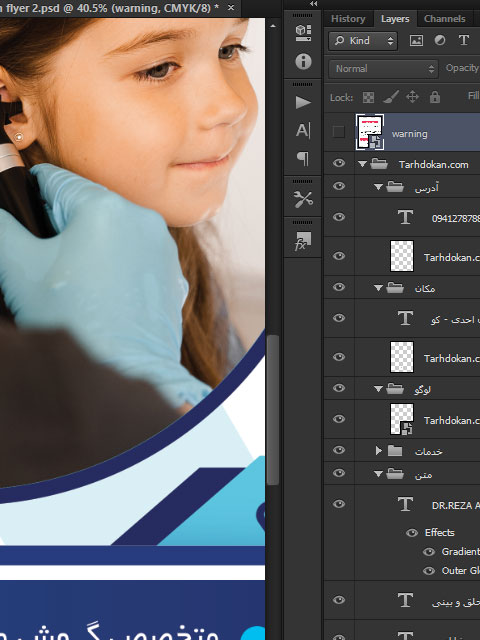Click the warning layer thumbnail
Image resolution: width=480 pixels, height=640 pixels.
tap(370, 132)
